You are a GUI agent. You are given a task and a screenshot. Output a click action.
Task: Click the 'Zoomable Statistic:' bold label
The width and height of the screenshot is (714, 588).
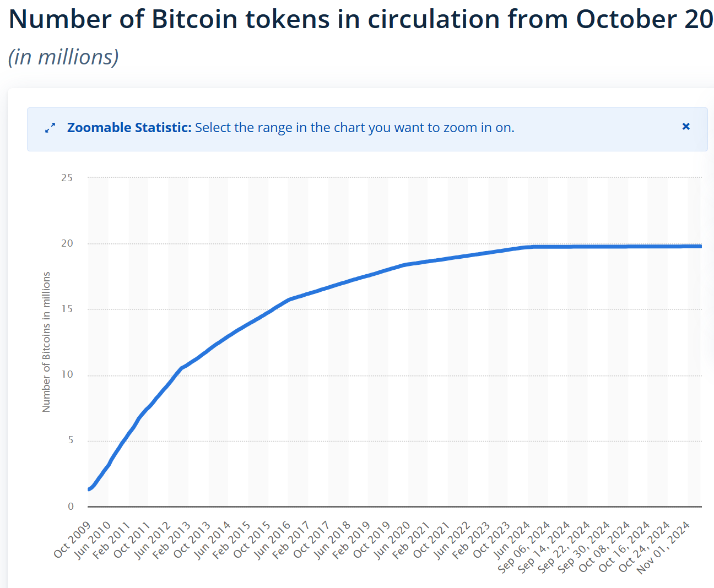(129, 128)
